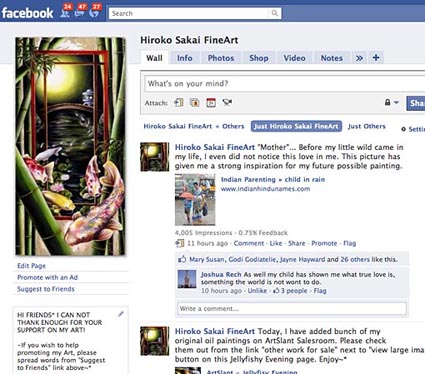Attach a link icon
The image size is (425, 374).
click(x=179, y=102)
